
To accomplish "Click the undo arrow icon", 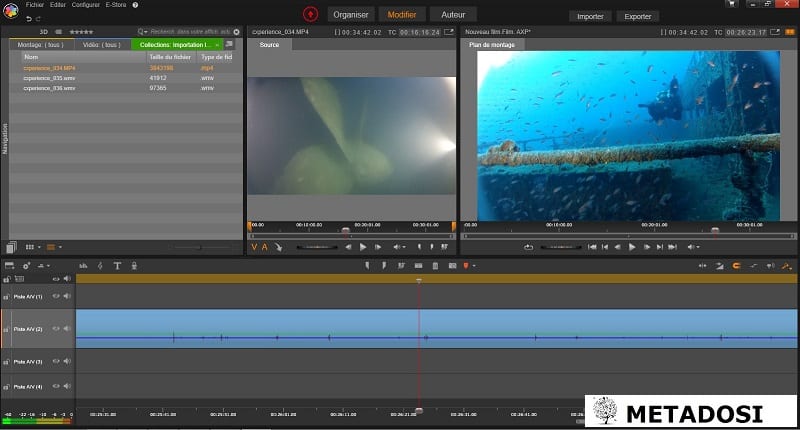I will [29, 19].
